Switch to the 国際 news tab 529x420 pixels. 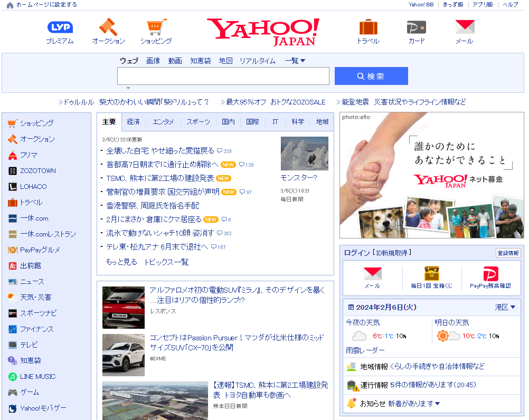point(253,122)
